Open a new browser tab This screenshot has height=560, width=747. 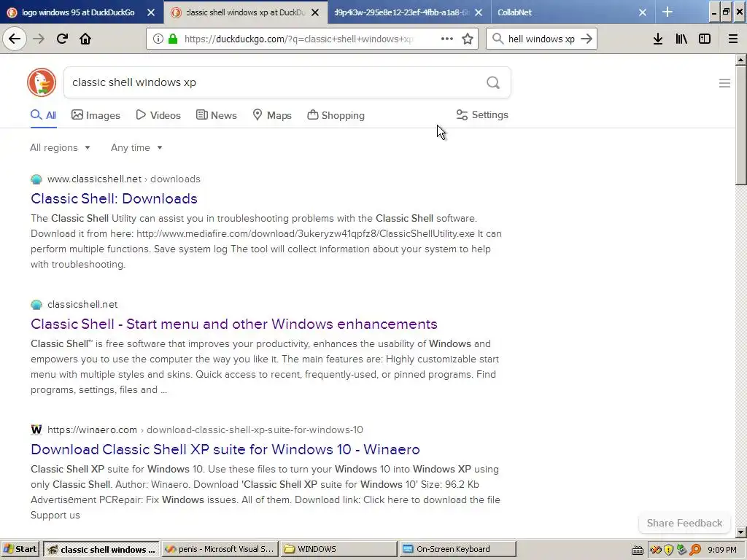(x=667, y=12)
